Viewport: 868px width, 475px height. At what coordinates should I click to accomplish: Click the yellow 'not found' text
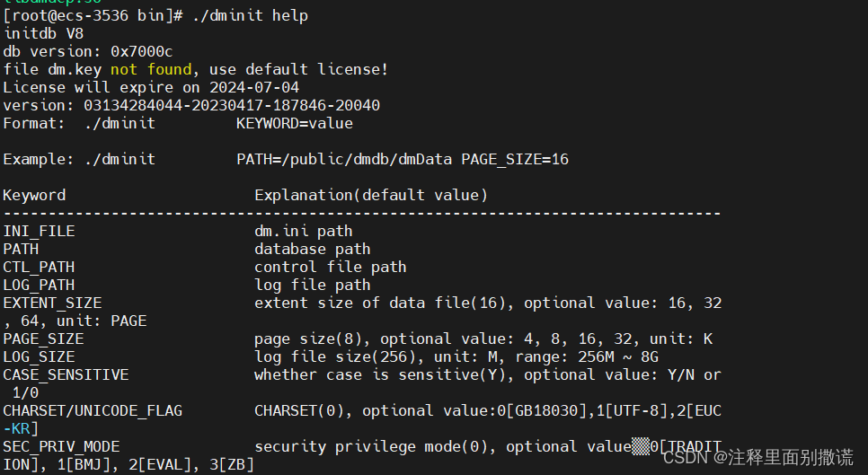(x=151, y=69)
